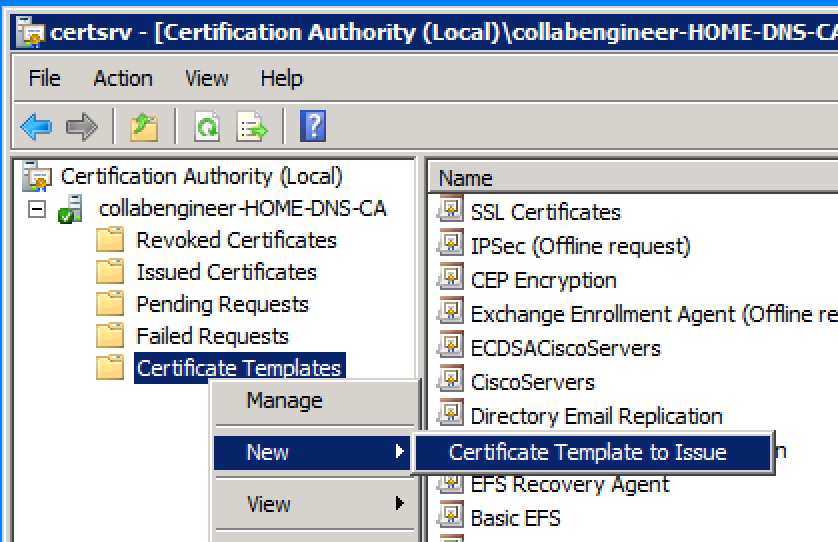This screenshot has height=542, width=838.
Task: Open Help using the question mark icon
Action: (x=313, y=127)
